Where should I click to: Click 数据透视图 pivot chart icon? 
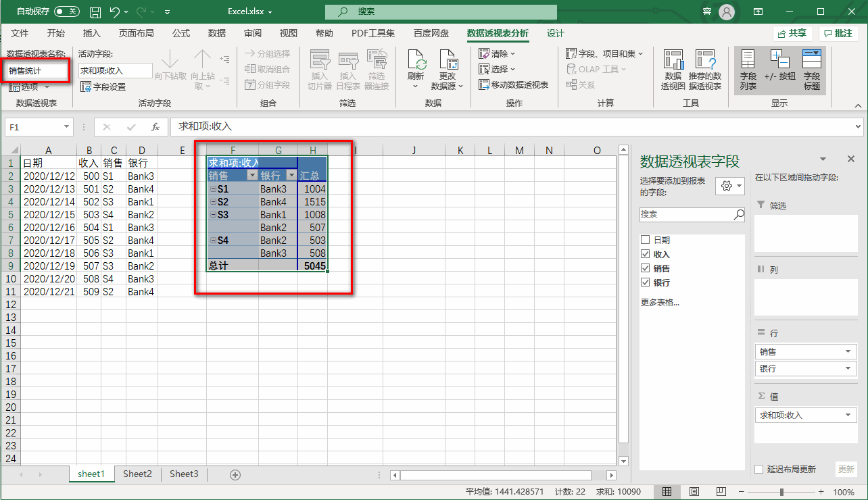tap(673, 70)
